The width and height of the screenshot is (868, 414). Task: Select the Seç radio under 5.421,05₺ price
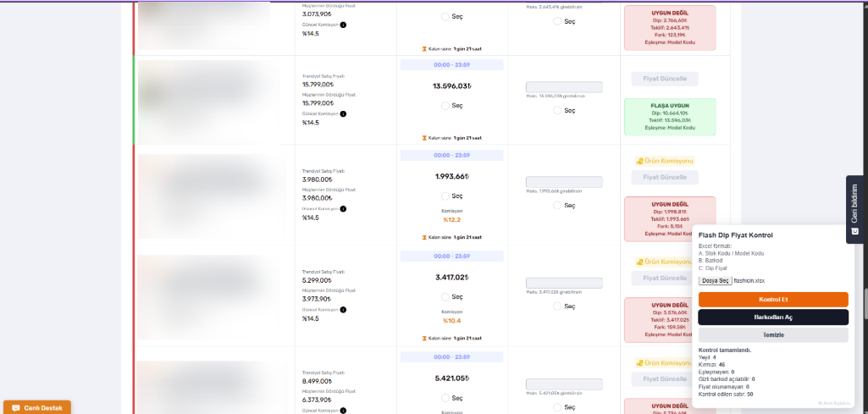coord(445,398)
